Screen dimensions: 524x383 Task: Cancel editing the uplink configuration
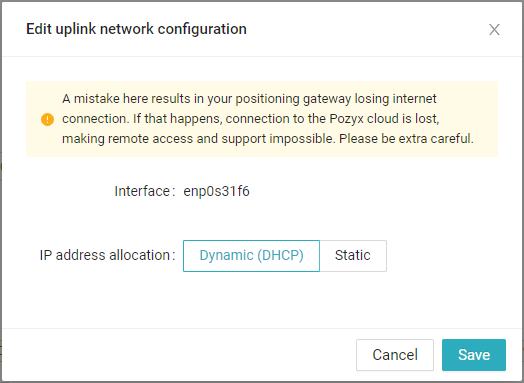point(395,355)
